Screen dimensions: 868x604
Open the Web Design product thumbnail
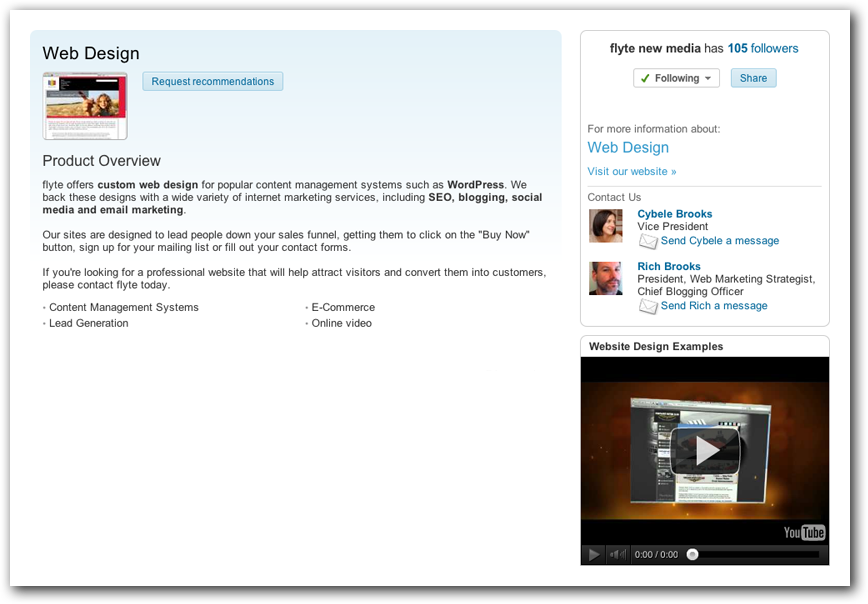(85, 106)
